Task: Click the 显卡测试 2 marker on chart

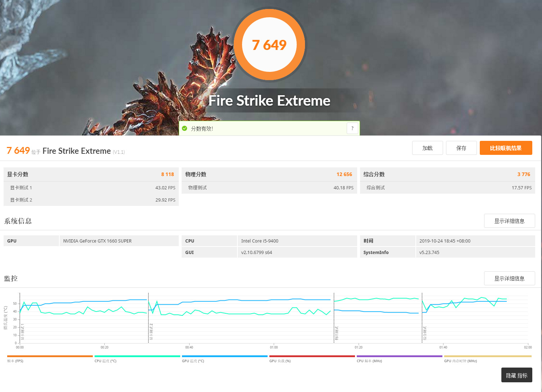Action: 151,332
